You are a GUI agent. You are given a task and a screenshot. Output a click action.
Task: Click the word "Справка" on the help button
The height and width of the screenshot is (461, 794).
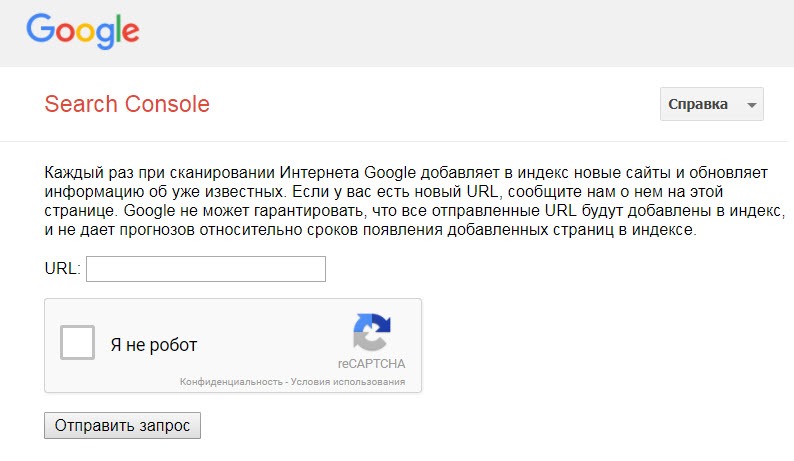pyautogui.click(x=698, y=105)
